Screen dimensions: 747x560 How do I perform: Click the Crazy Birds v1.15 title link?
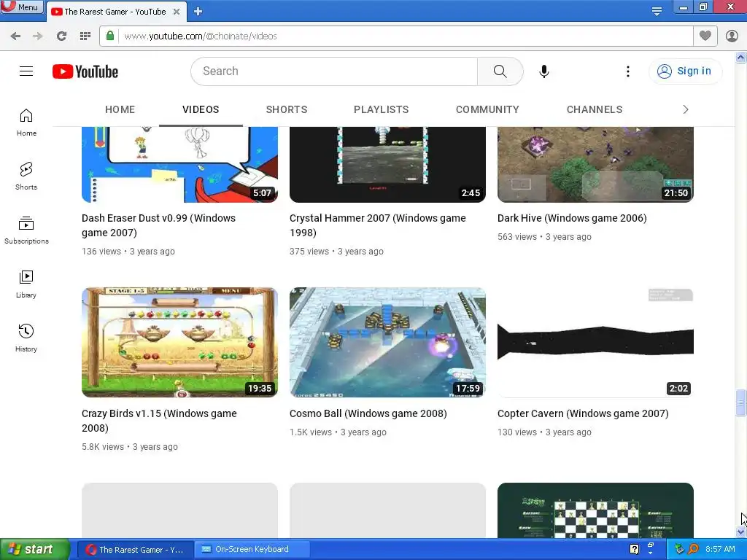(159, 421)
